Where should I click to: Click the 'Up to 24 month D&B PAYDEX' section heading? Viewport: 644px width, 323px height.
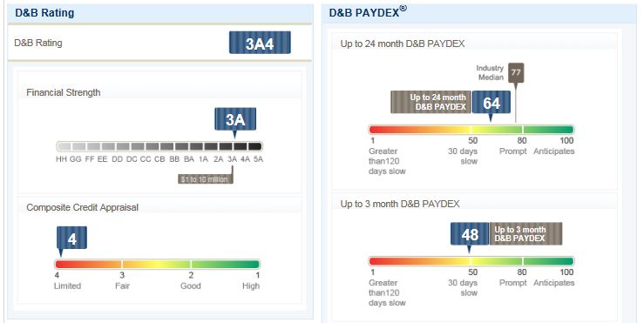403,44
